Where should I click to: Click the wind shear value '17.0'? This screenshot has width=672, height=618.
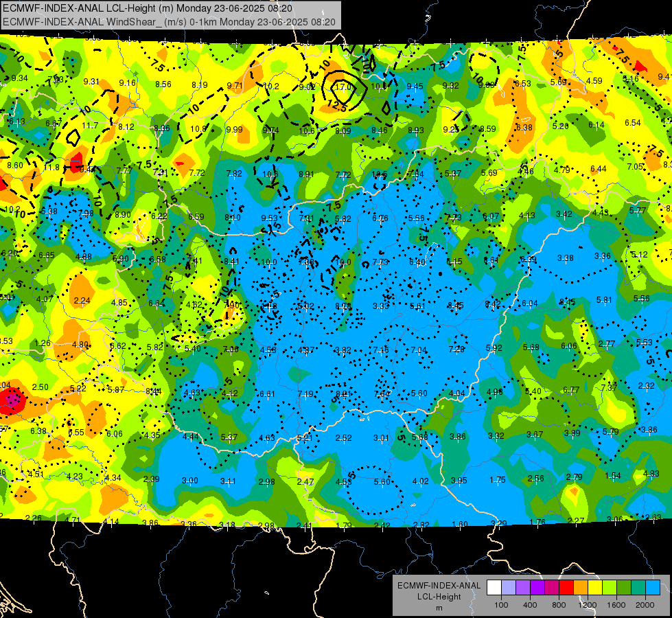[343, 87]
